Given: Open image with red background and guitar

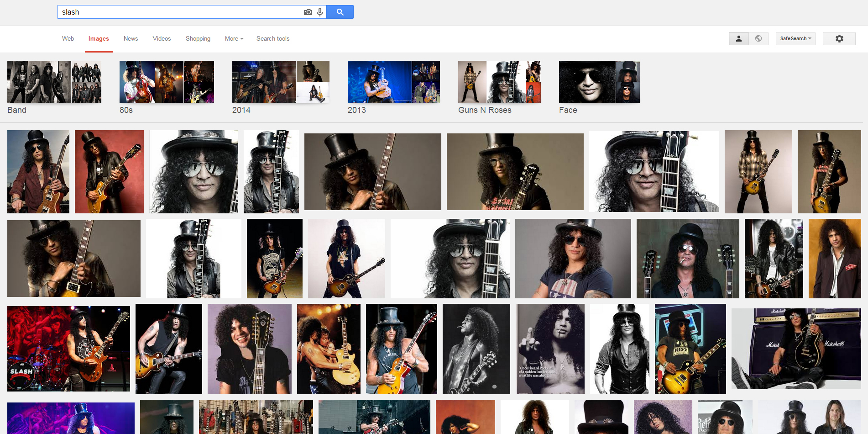Looking at the screenshot, I should pos(109,172).
